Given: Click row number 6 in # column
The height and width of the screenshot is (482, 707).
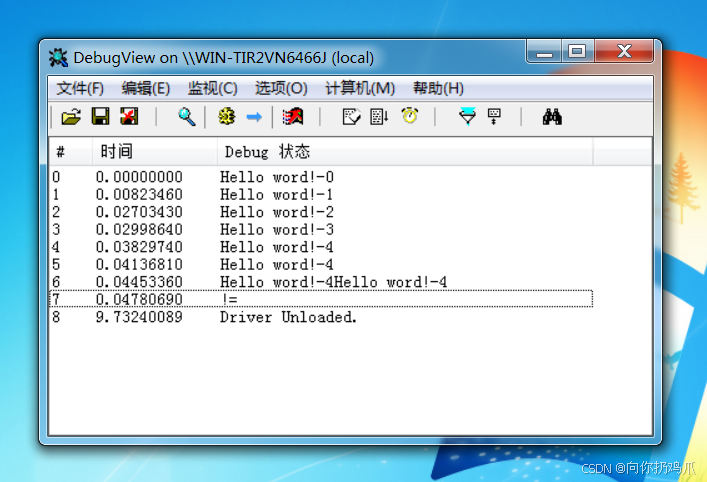Looking at the screenshot, I should [56, 282].
